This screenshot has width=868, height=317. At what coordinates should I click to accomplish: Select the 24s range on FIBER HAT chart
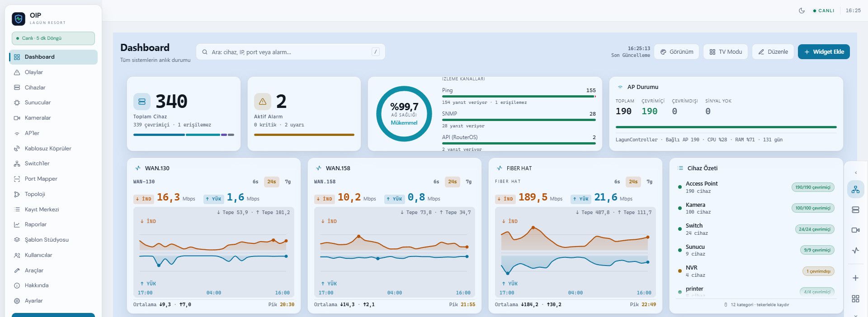(633, 182)
